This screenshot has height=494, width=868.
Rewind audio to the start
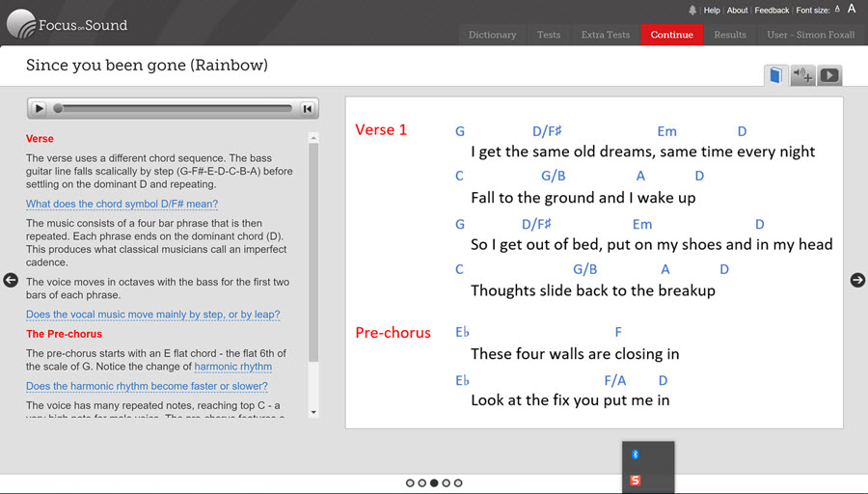click(308, 109)
